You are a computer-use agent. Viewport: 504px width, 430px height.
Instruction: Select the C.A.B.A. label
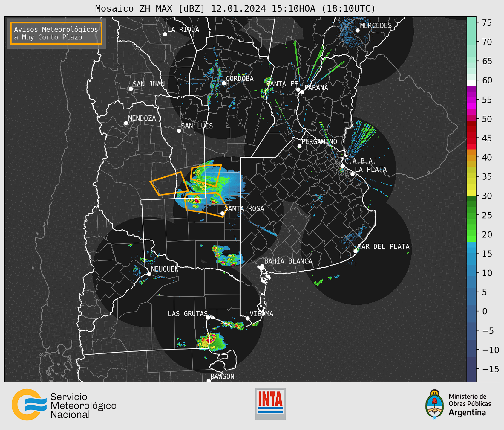(x=361, y=161)
